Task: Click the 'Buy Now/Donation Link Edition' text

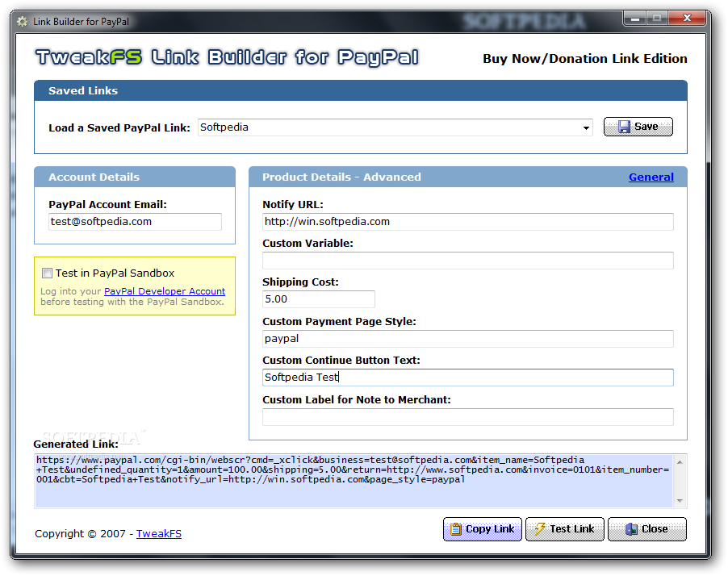Action: click(585, 58)
